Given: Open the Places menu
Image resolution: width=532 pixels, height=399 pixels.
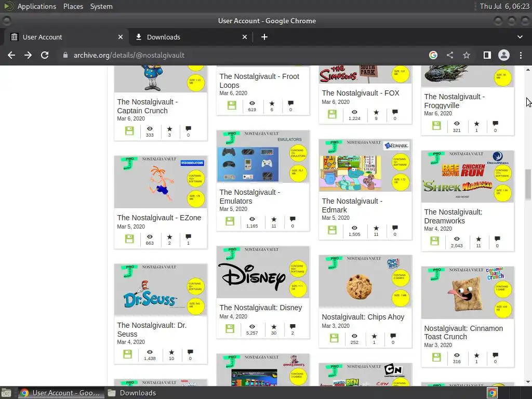Looking at the screenshot, I should pos(73,6).
